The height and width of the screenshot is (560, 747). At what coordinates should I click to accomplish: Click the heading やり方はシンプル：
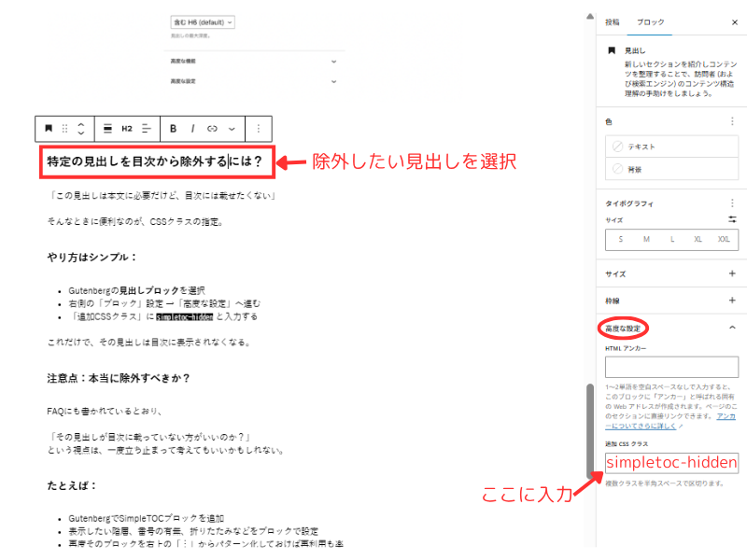point(92,258)
